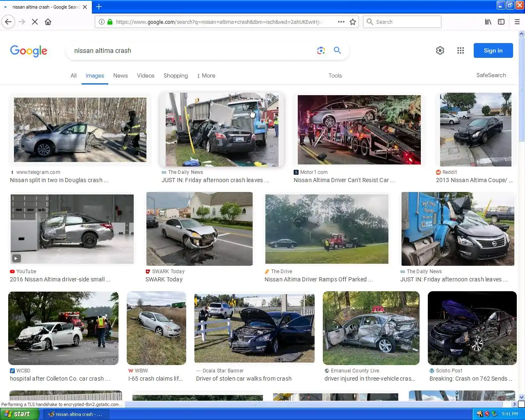The height and width of the screenshot is (420, 525).
Task: Switch to the News tab
Action: [121, 75]
